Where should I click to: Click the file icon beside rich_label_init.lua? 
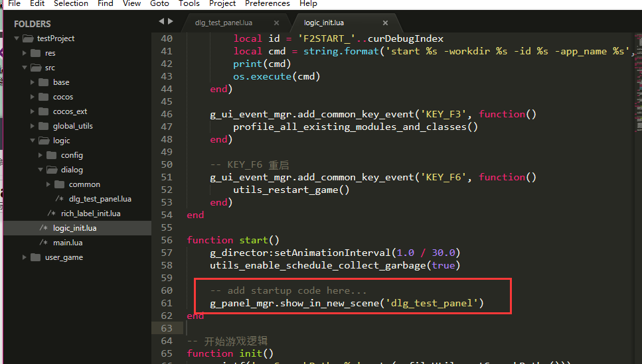coord(52,213)
